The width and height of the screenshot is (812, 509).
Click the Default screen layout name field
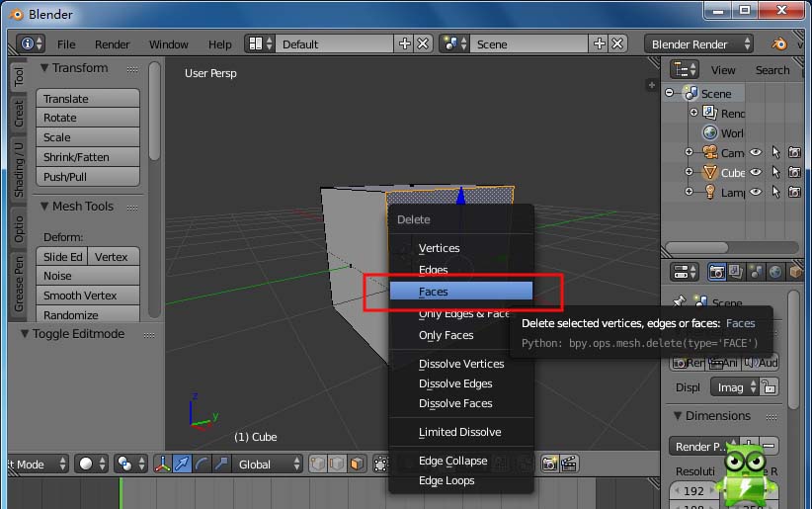(x=334, y=43)
